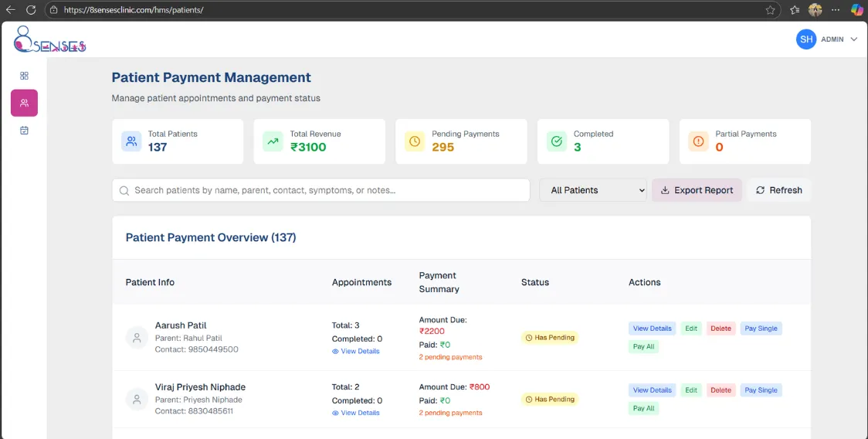Click Pay All for Viraj Priyesh Niphade
Image resolution: width=868 pixels, height=439 pixels.
pyautogui.click(x=643, y=409)
